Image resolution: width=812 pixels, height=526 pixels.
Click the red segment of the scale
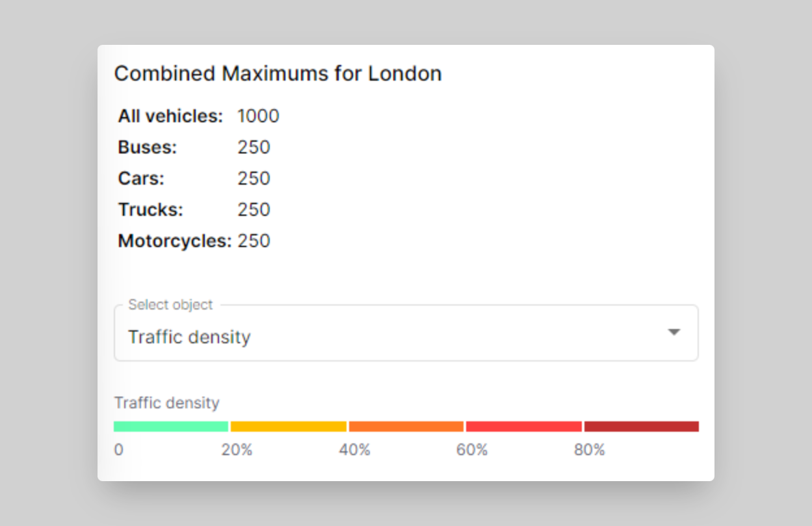coord(524,426)
